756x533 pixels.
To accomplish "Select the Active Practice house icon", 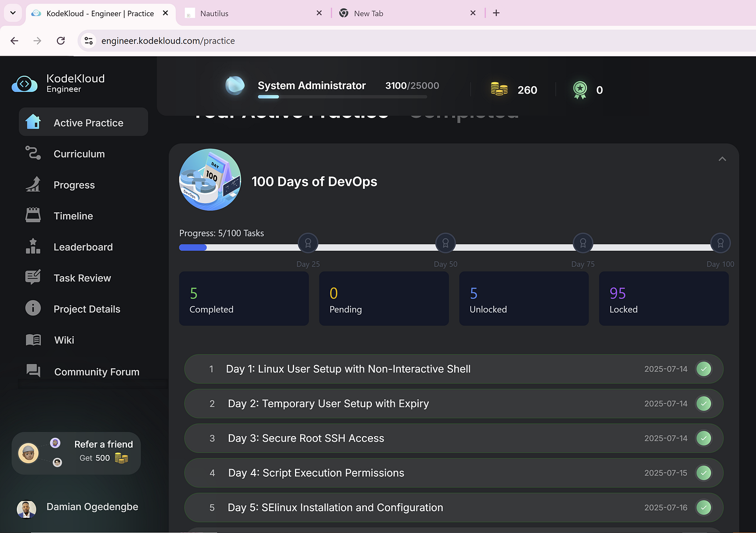I will tap(32, 121).
